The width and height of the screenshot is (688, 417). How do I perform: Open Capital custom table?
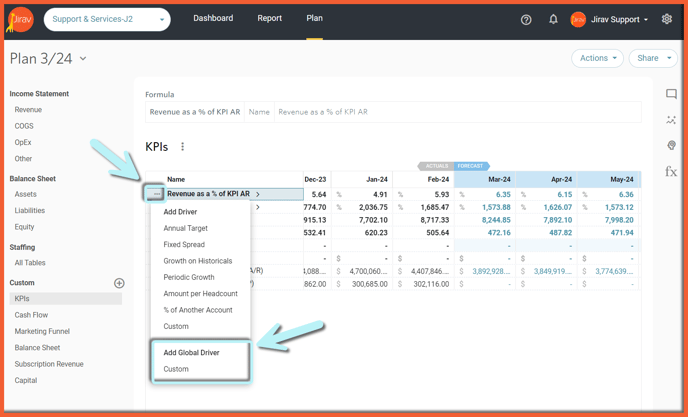(25, 381)
